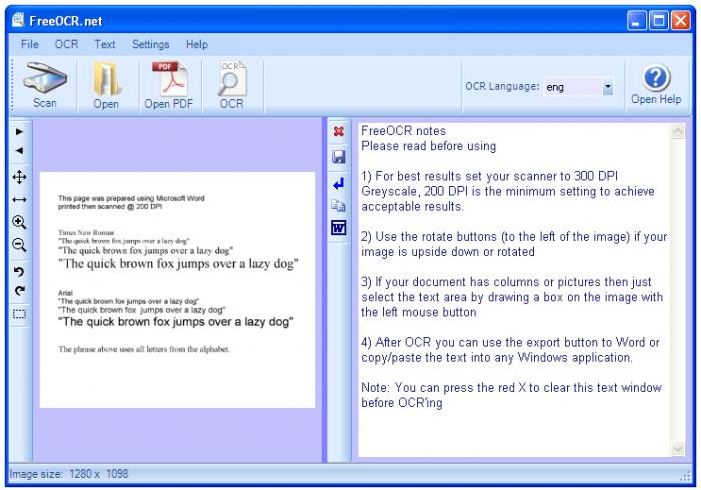Click the 'Image size: 1280 x 1098' status text
Image resolution: width=701 pixels, height=490 pixels.
(69, 474)
